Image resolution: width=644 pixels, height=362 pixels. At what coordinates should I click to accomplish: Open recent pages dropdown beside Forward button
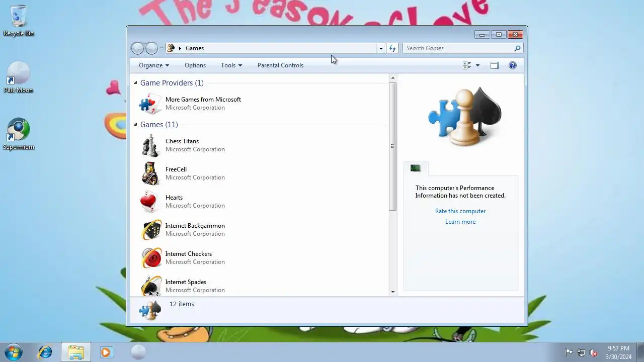click(x=162, y=49)
